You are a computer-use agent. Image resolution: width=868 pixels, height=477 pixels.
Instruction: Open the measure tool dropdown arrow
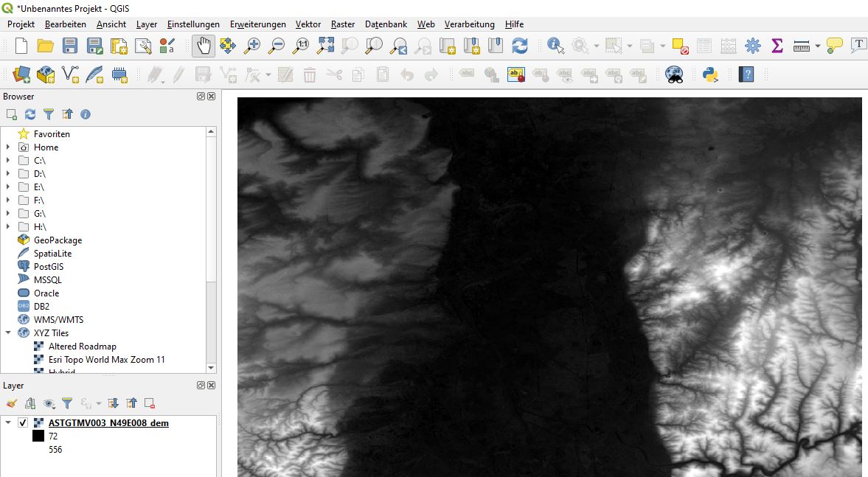pos(818,46)
